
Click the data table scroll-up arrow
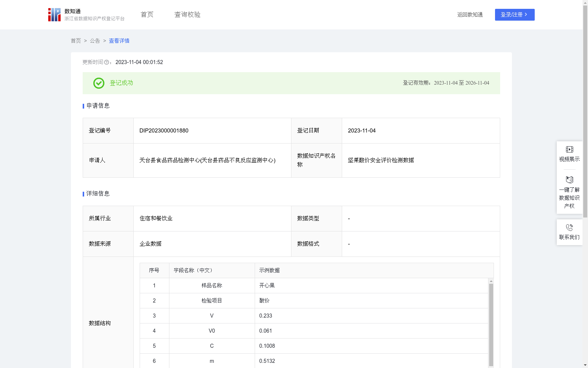tap(491, 281)
